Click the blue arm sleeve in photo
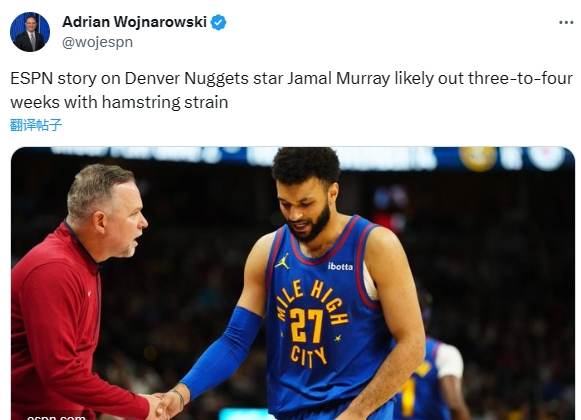This screenshot has width=581, height=420. click(x=222, y=350)
